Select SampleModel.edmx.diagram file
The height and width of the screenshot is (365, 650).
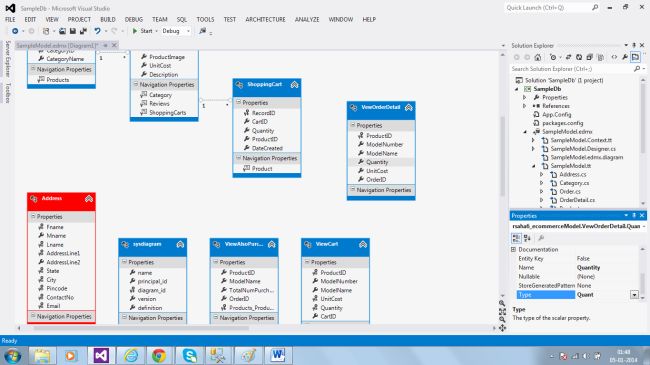click(x=587, y=157)
